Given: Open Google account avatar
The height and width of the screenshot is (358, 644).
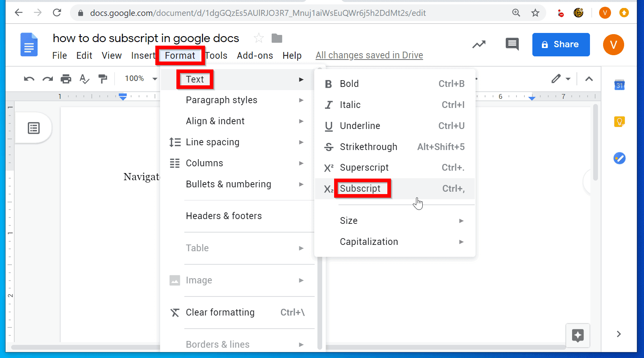Looking at the screenshot, I should pos(613,44).
